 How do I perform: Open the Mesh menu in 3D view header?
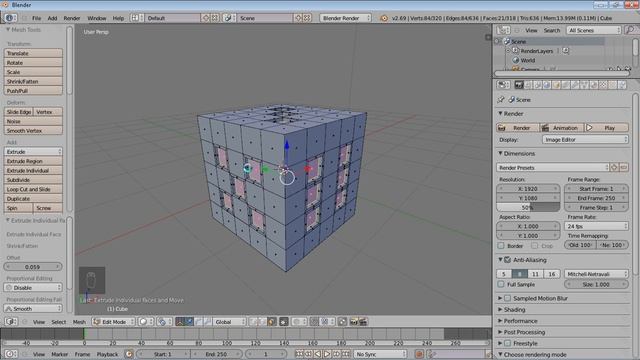(79, 322)
